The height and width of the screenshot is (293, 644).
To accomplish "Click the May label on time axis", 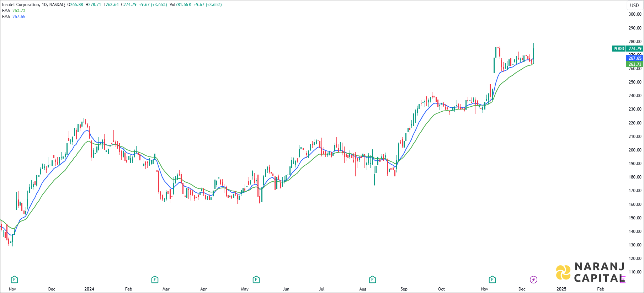I will click(x=245, y=289).
